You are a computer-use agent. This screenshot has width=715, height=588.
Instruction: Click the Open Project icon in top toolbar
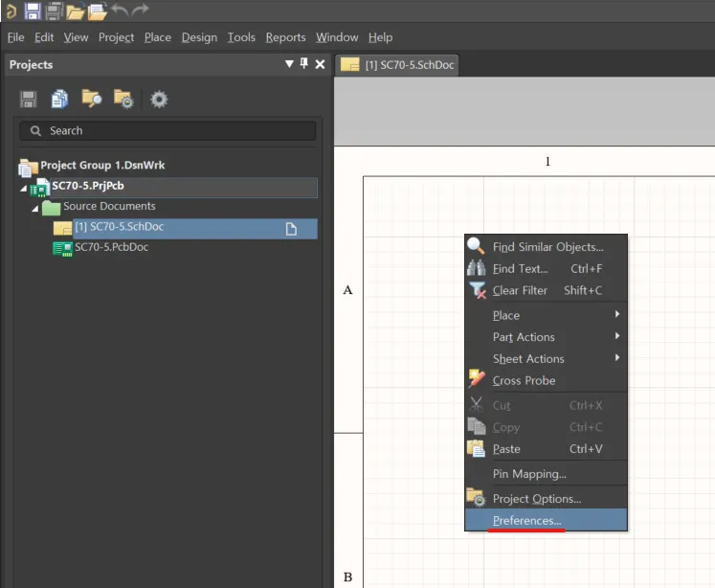pyautogui.click(x=97, y=11)
